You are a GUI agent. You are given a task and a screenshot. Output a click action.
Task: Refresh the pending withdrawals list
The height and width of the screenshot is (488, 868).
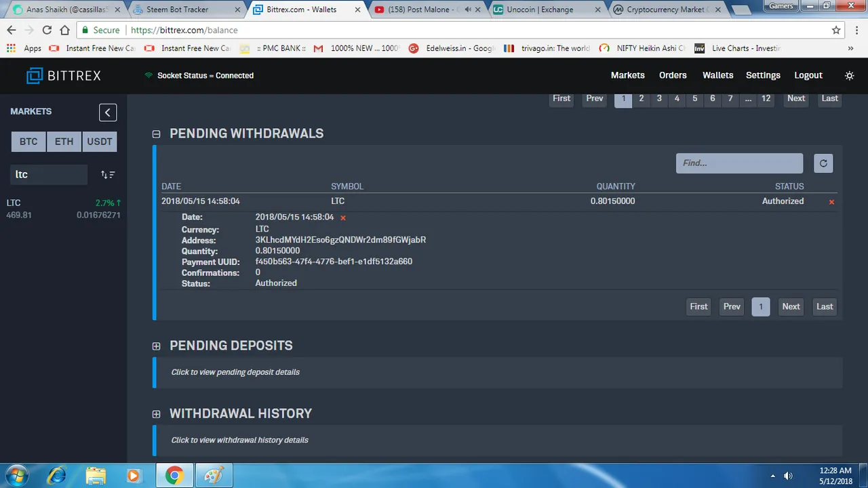point(823,163)
